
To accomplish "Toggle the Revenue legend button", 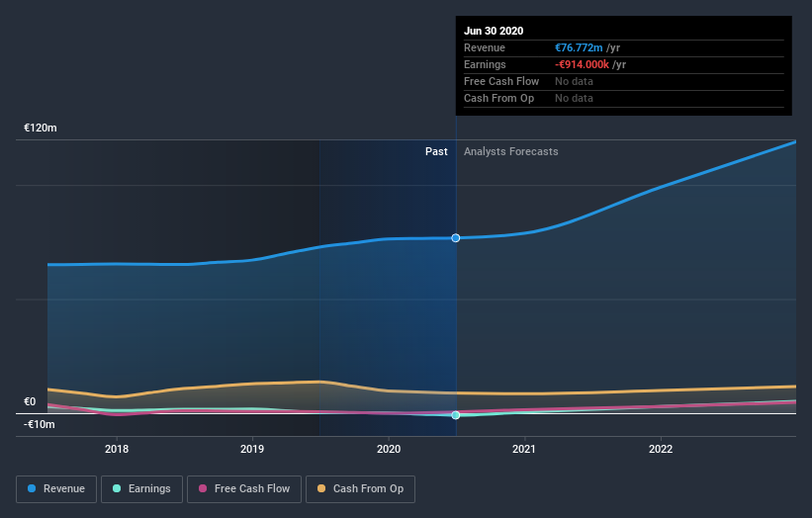I will (56, 489).
